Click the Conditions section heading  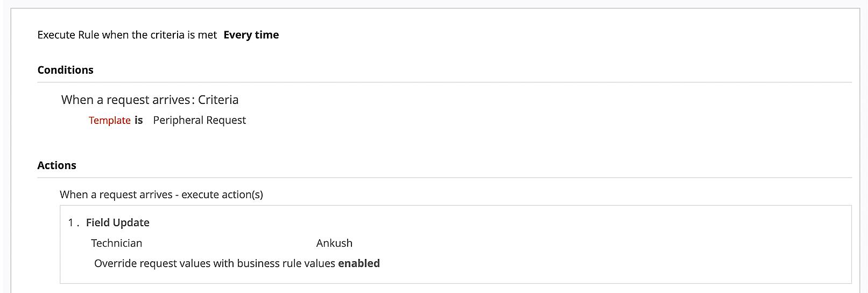[65, 70]
